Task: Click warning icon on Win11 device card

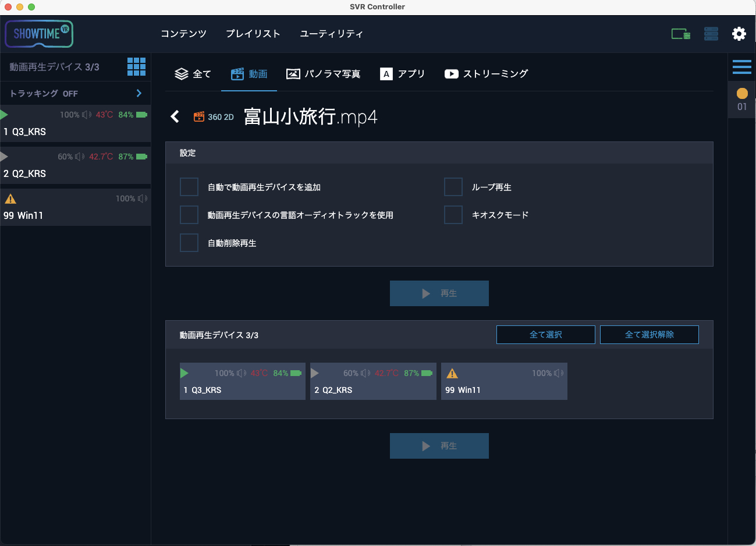Action: 452,374
